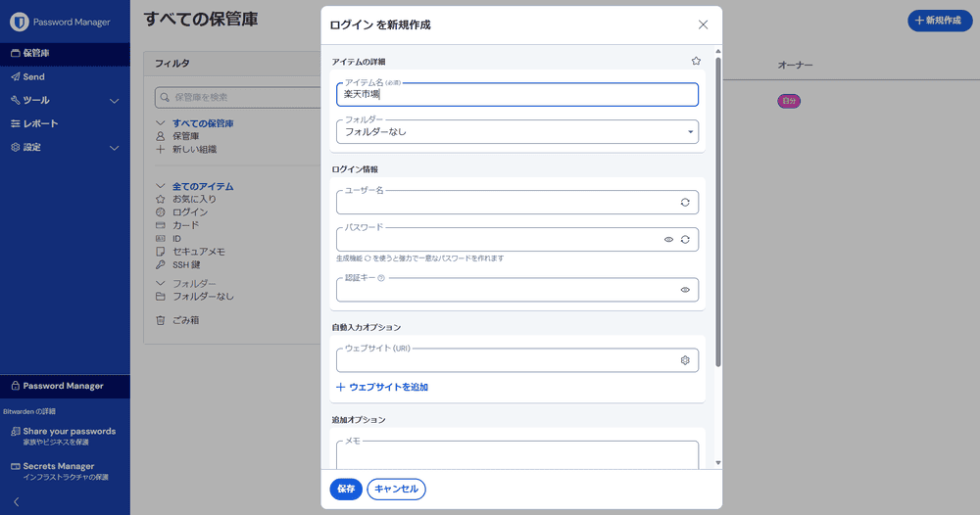Add another site via ウェブサイトを追加

click(x=382, y=387)
